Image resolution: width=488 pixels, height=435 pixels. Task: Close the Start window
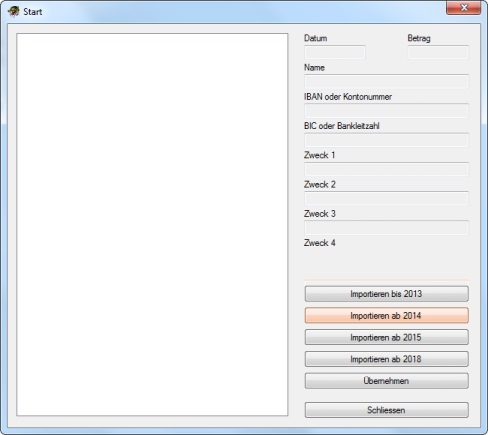pos(464,8)
